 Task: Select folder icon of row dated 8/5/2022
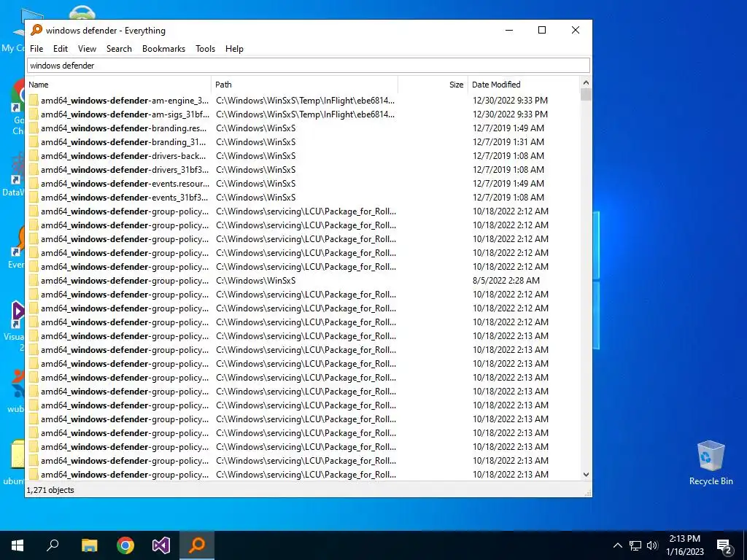34,281
